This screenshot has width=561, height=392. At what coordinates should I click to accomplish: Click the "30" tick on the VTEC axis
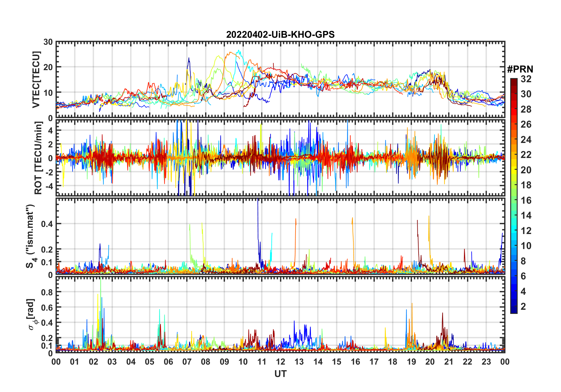[x=48, y=42]
